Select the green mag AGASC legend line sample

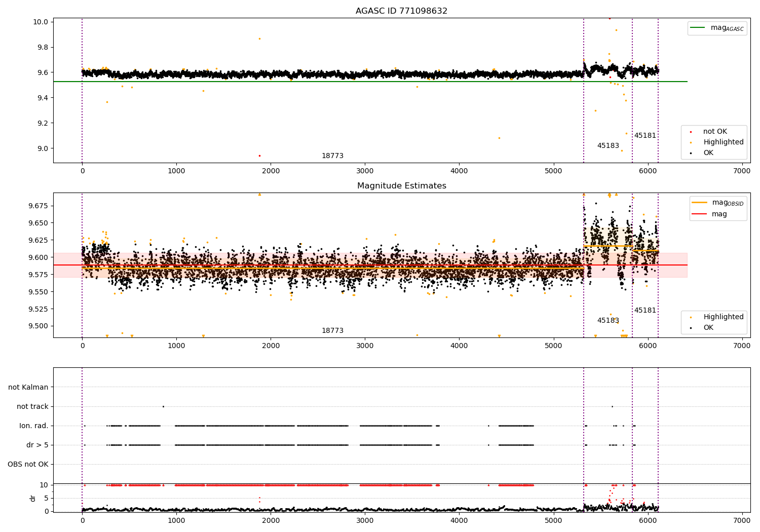point(698,28)
